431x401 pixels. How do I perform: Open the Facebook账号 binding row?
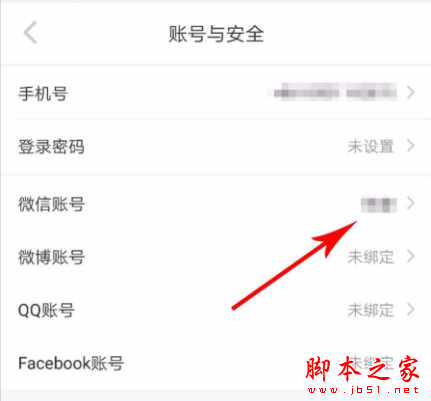tap(216, 363)
